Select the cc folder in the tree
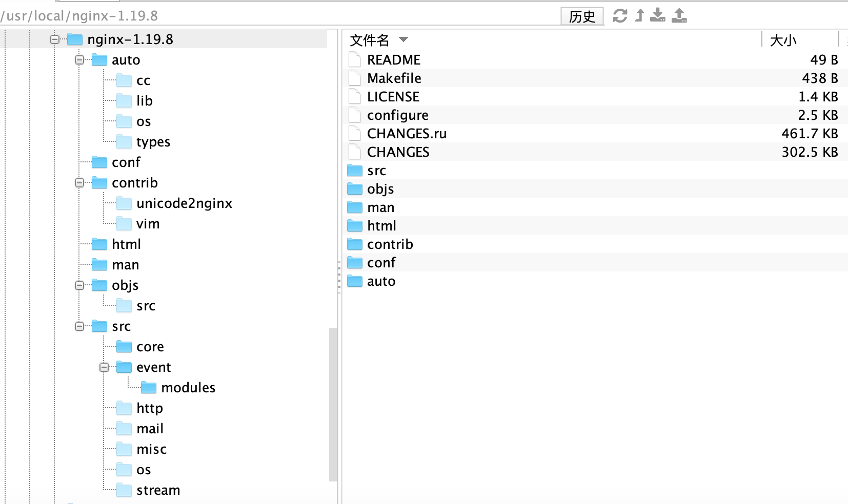 [133, 80]
